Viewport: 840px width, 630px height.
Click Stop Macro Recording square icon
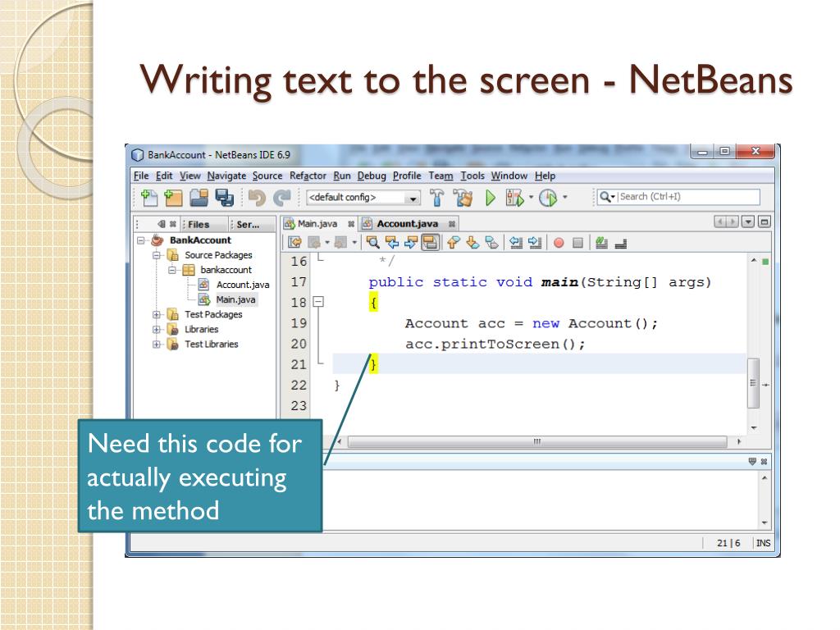[577, 243]
